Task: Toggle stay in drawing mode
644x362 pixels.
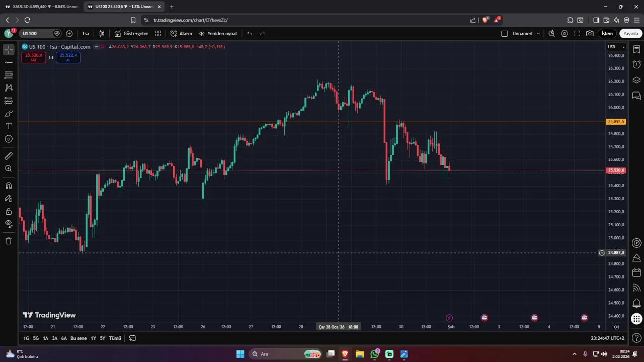Action: pos(9,199)
